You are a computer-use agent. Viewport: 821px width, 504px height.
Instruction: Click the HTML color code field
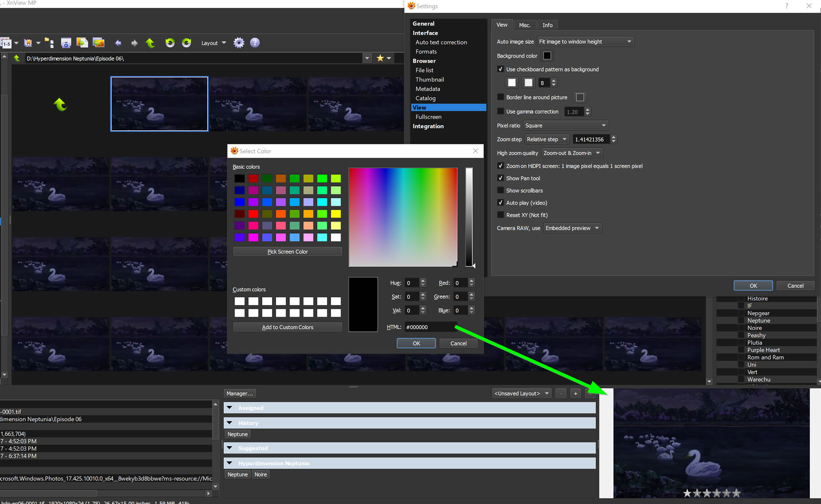[430, 327]
